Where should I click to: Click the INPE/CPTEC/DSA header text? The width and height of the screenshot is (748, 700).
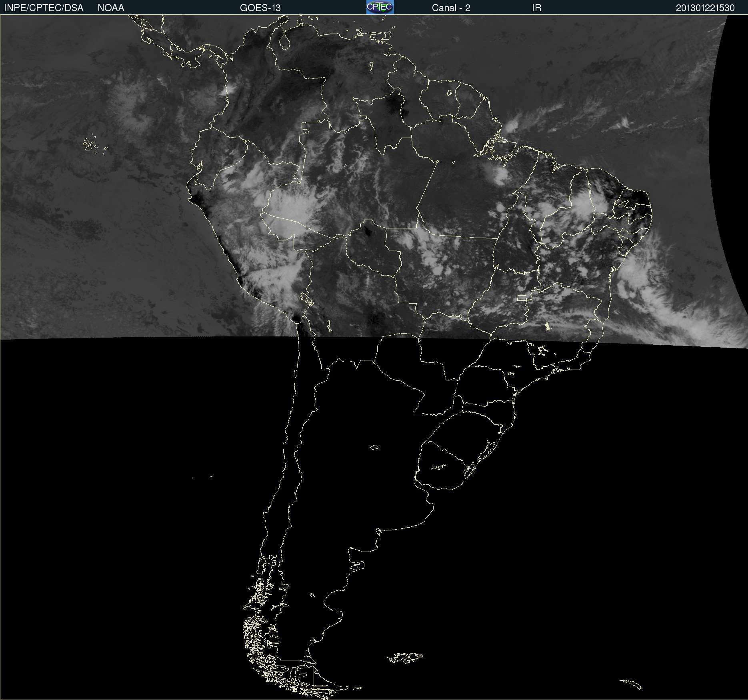coord(44,8)
